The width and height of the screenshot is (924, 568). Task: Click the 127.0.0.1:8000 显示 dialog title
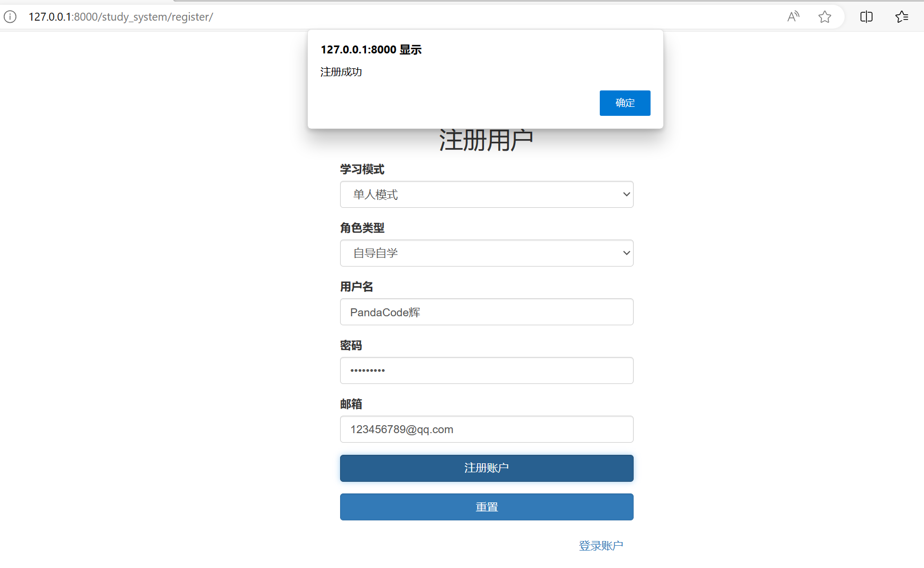pyautogui.click(x=371, y=50)
